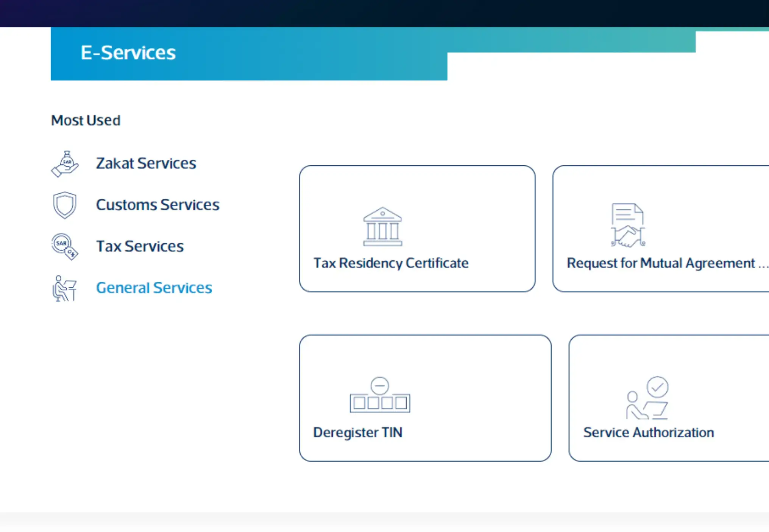Click the E-Services page header banner
This screenshot has width=769, height=532.
click(128, 52)
